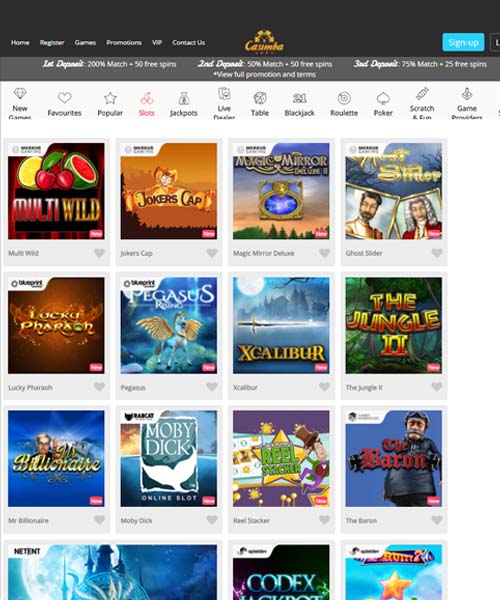Toggle heart for Reel Stacker
Image resolution: width=500 pixels, height=600 pixels.
[324, 520]
